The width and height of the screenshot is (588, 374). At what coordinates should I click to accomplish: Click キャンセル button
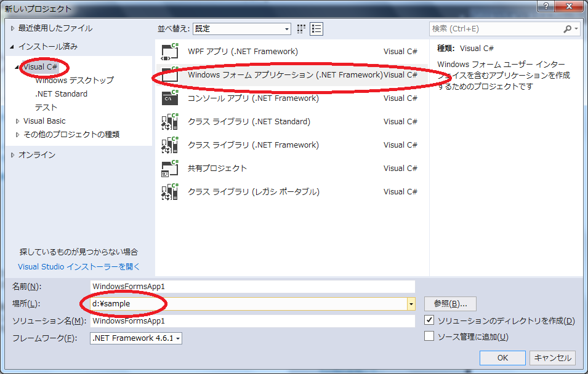(x=553, y=358)
